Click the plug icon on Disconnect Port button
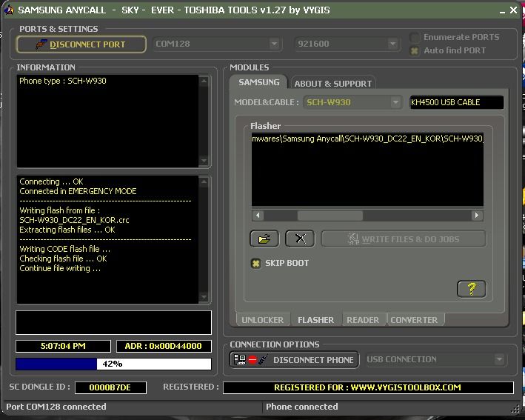525x420 pixels. 41,44
